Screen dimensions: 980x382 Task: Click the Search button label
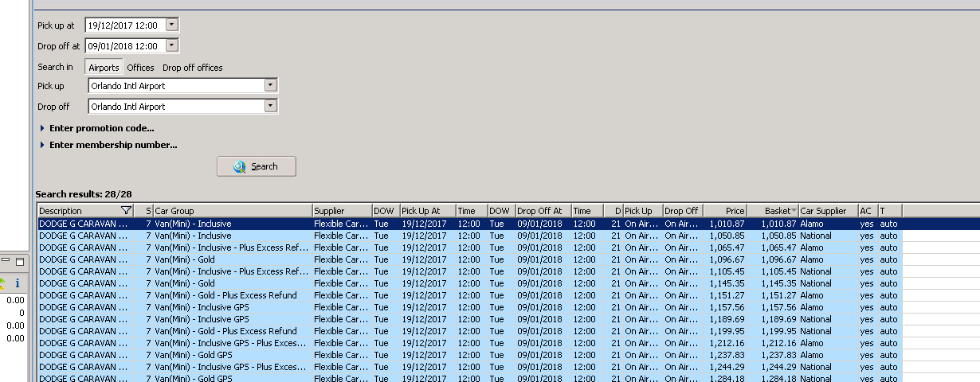click(265, 166)
